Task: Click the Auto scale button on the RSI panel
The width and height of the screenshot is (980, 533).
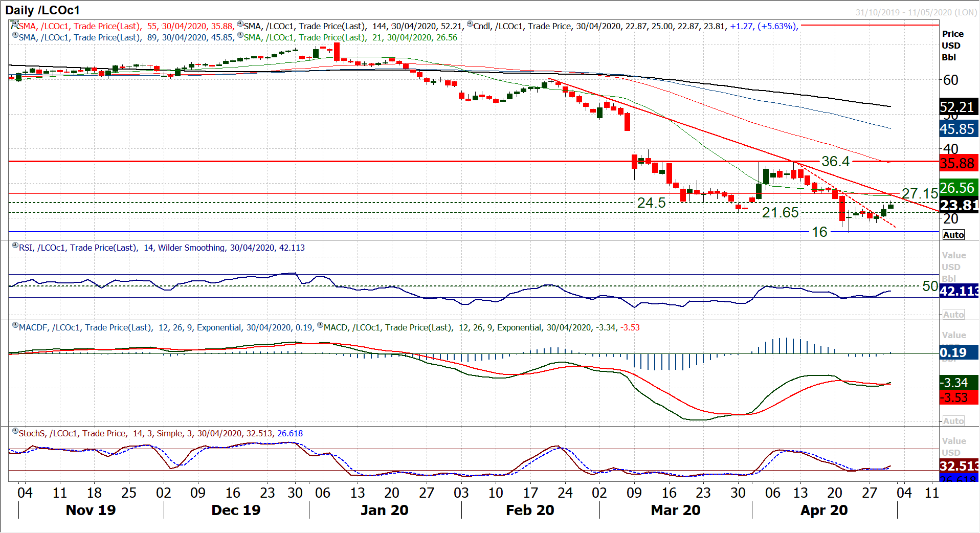Action: [x=953, y=315]
